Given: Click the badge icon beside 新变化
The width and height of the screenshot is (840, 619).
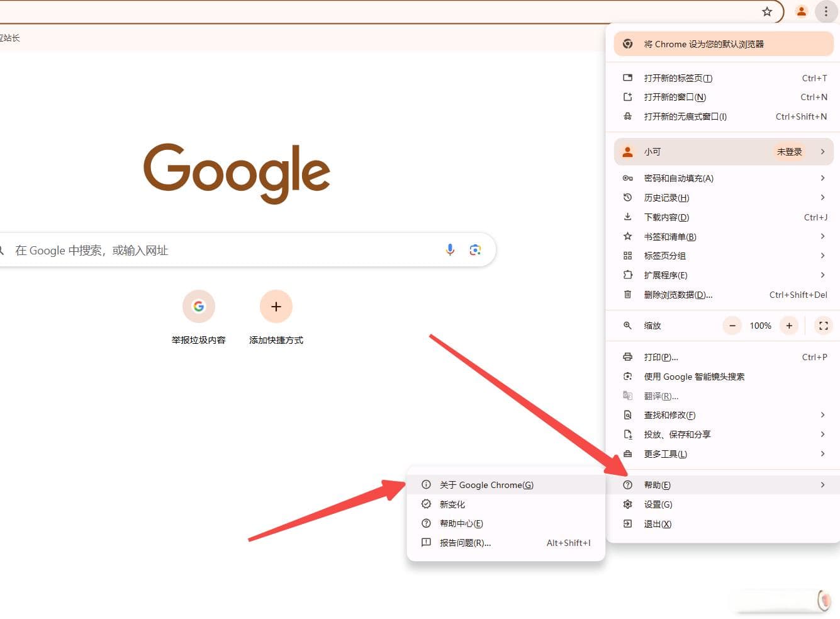Looking at the screenshot, I should (426, 504).
